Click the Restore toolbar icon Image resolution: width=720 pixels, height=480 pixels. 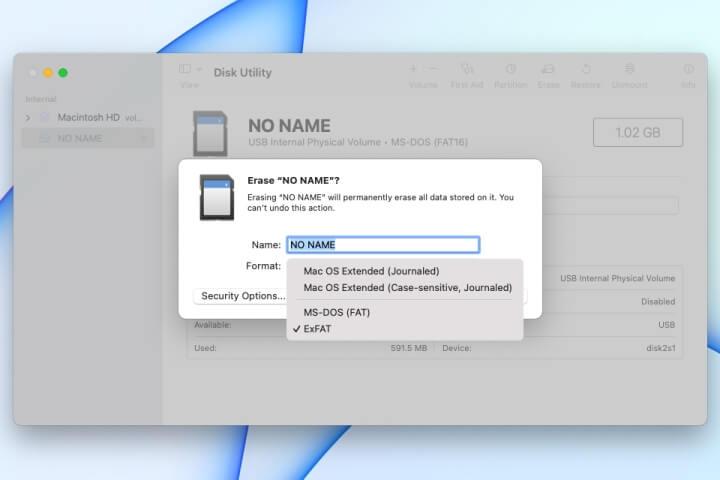point(586,69)
